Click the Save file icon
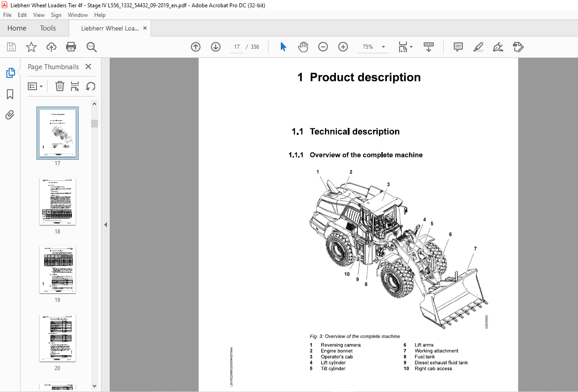578x392 pixels. click(11, 47)
